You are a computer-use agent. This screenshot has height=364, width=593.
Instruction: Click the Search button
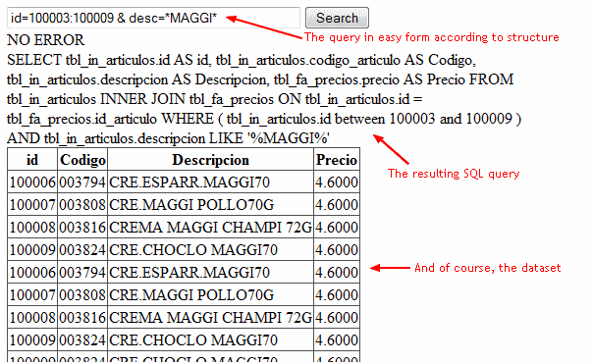tap(337, 18)
